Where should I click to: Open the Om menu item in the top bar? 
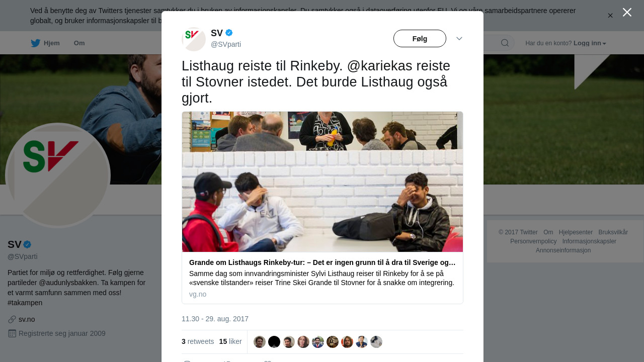pos(79,43)
